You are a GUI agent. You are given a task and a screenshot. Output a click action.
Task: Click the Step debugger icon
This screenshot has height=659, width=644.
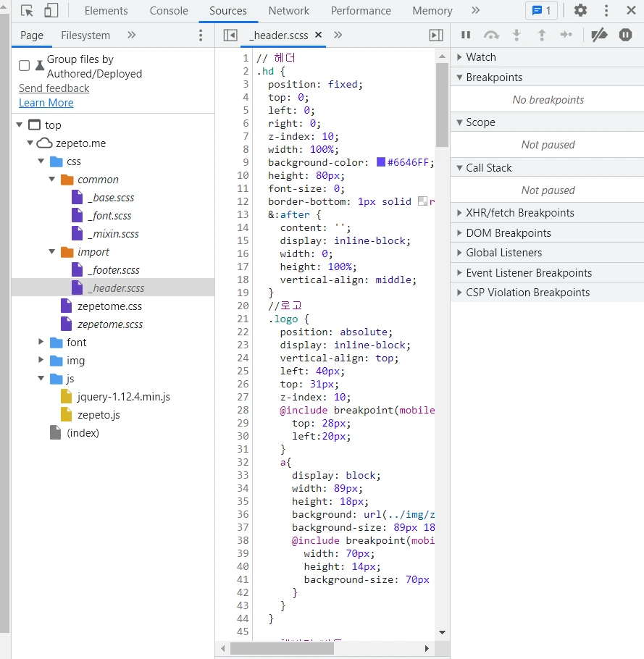tap(566, 35)
